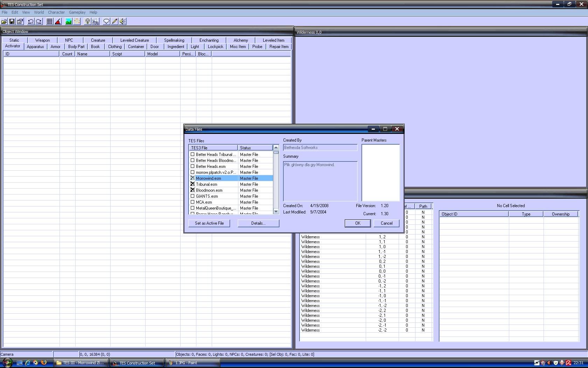Open the Help menu
Image resolution: width=588 pixels, height=368 pixels.
pos(93,12)
